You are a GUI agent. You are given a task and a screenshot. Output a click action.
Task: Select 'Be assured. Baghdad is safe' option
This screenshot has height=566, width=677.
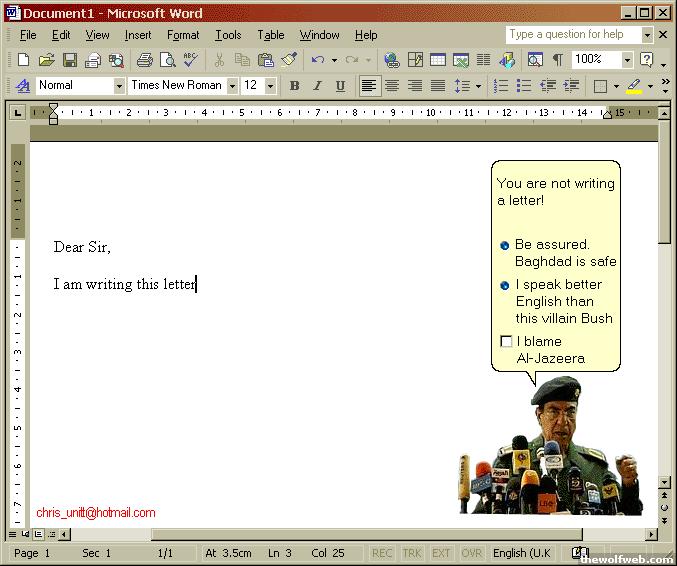(x=505, y=245)
